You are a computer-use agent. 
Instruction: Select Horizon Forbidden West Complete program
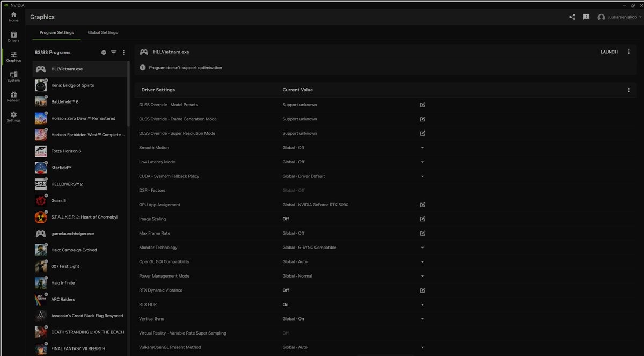(x=79, y=135)
